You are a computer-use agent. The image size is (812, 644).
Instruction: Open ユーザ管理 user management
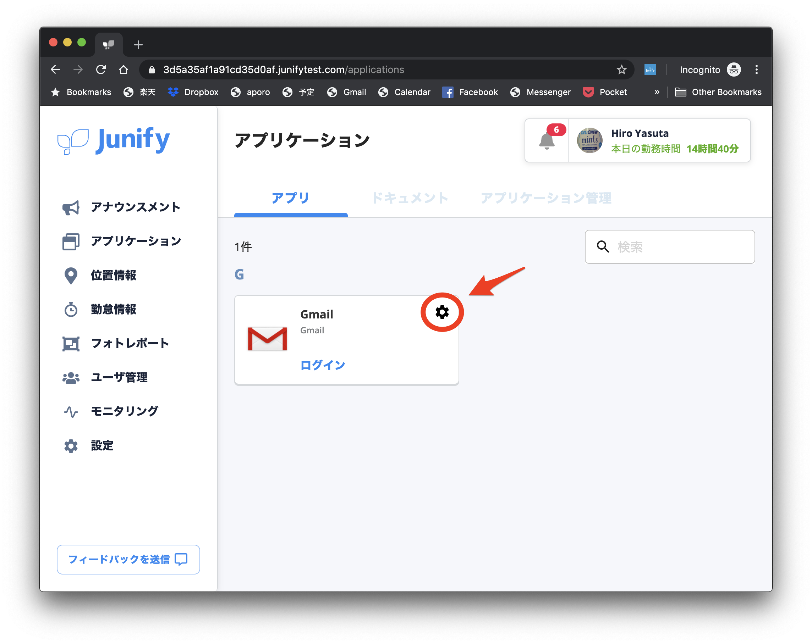pos(119,378)
